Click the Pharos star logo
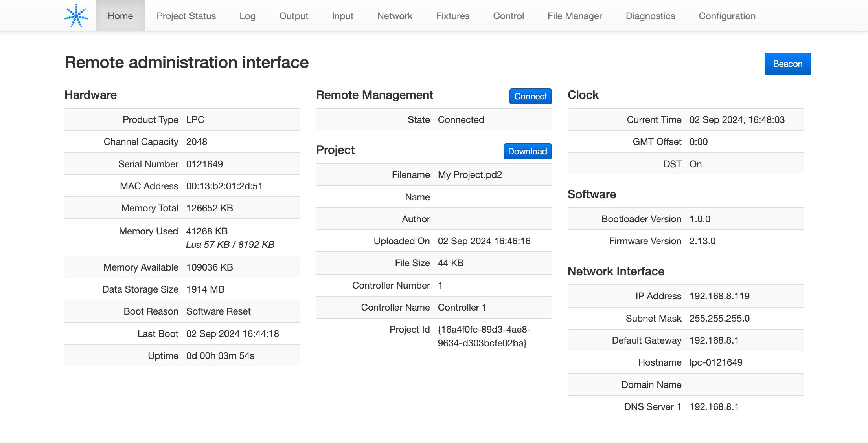868x443 pixels. pos(77,15)
